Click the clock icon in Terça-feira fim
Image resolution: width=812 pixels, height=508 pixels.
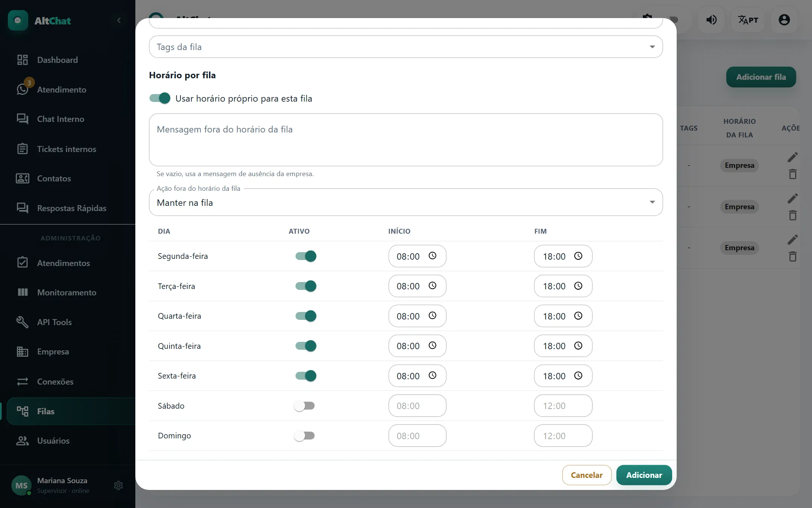click(x=578, y=286)
